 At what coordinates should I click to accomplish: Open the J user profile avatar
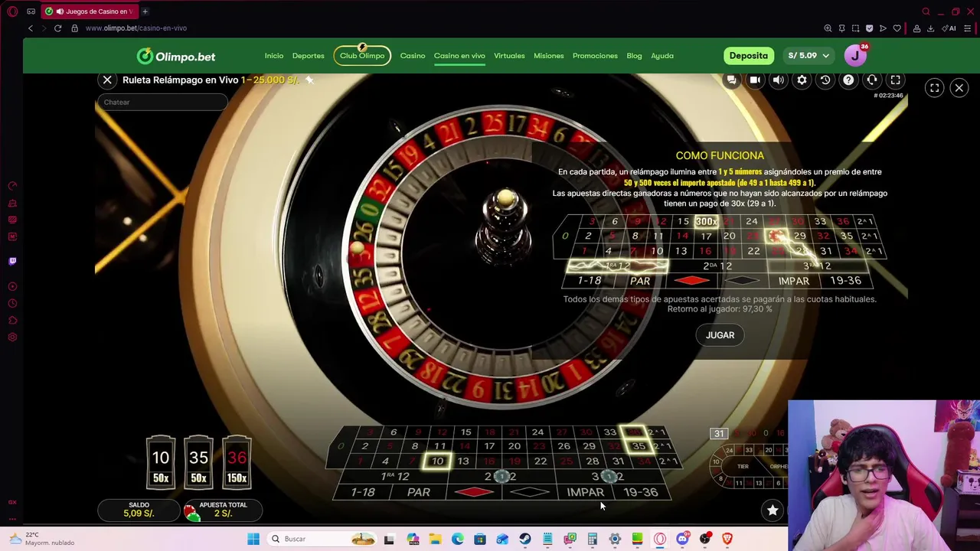pos(855,56)
